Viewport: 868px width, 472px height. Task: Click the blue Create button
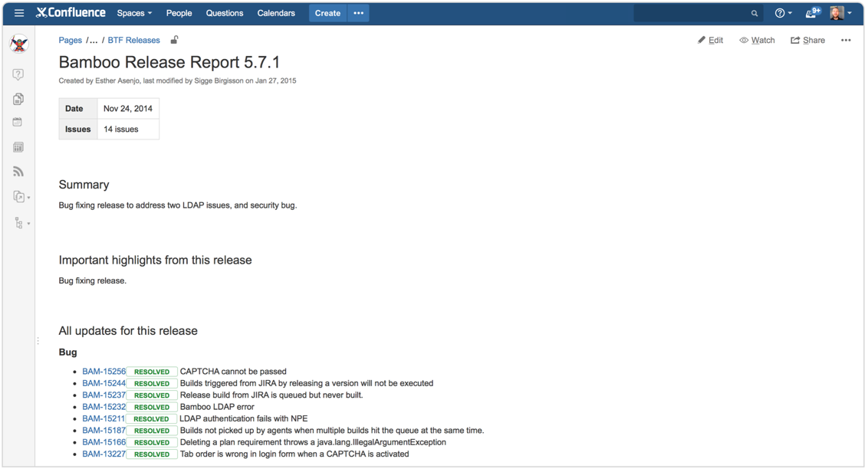click(327, 13)
